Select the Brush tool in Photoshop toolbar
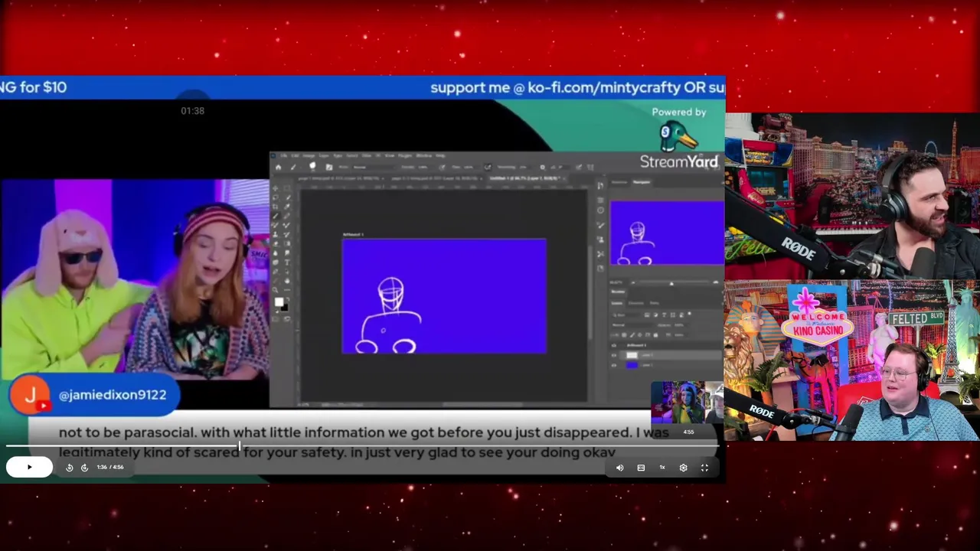Viewport: 980px width, 551px height. tap(276, 217)
